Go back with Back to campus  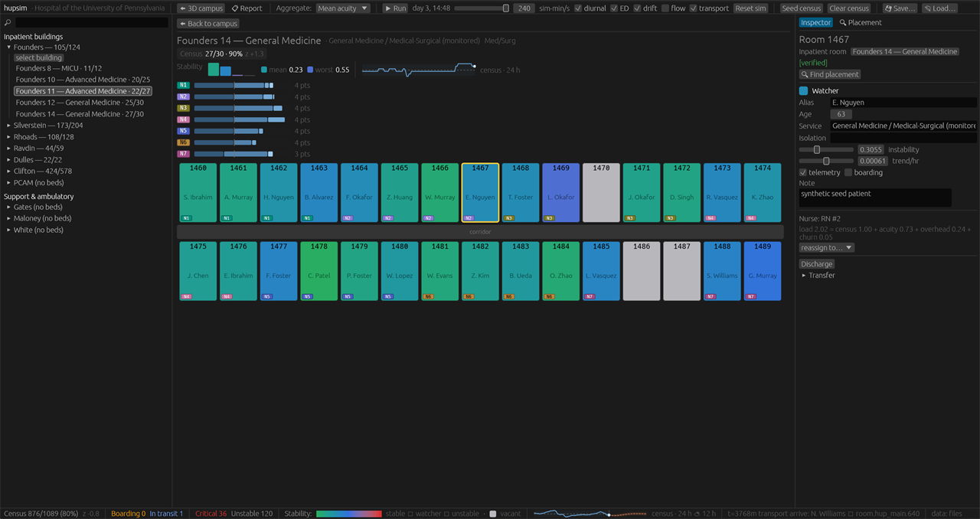(x=209, y=24)
